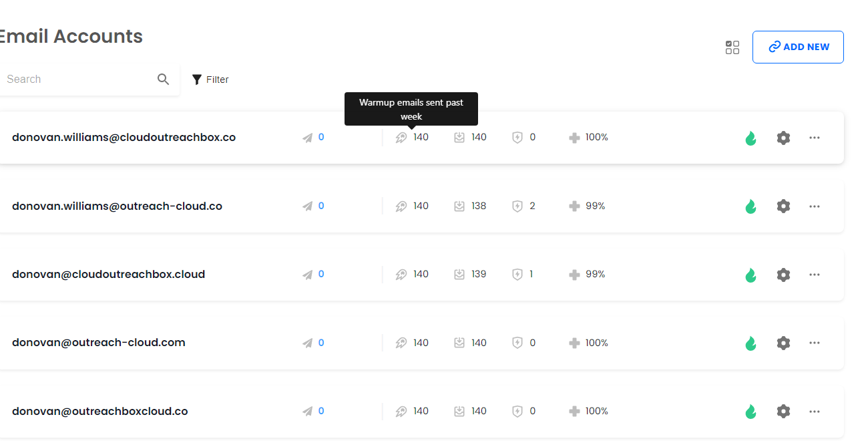868x441 pixels.
Task: Click health score plus icon for donovan@outreach-cloud.com
Action: (574, 343)
